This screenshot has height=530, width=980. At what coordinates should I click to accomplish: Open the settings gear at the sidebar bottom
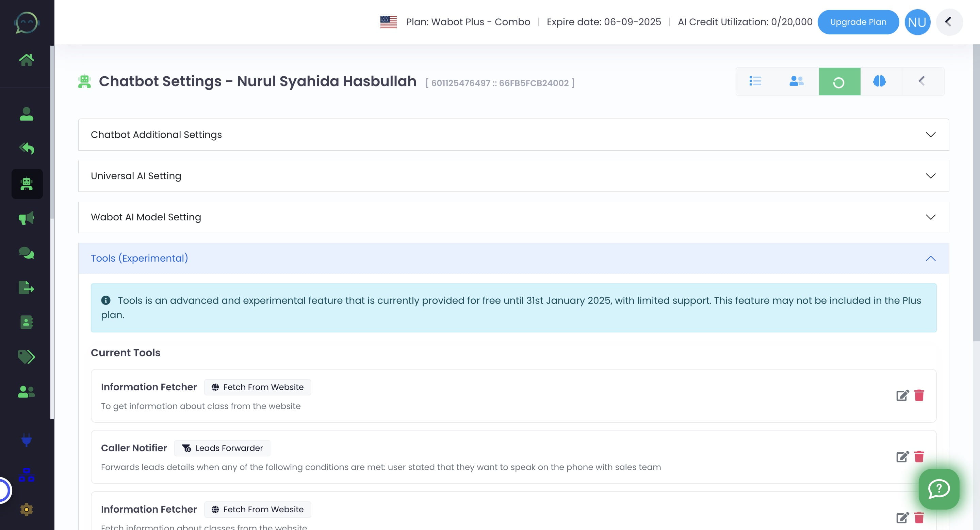[x=27, y=509]
